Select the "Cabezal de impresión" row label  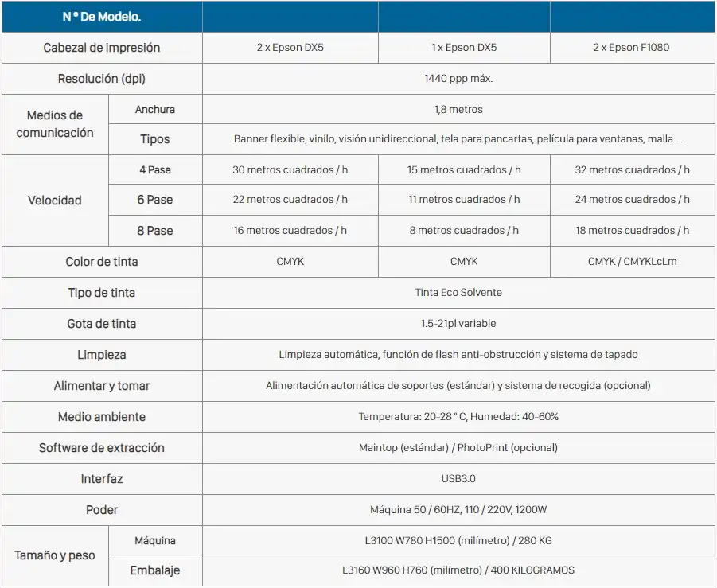point(102,48)
